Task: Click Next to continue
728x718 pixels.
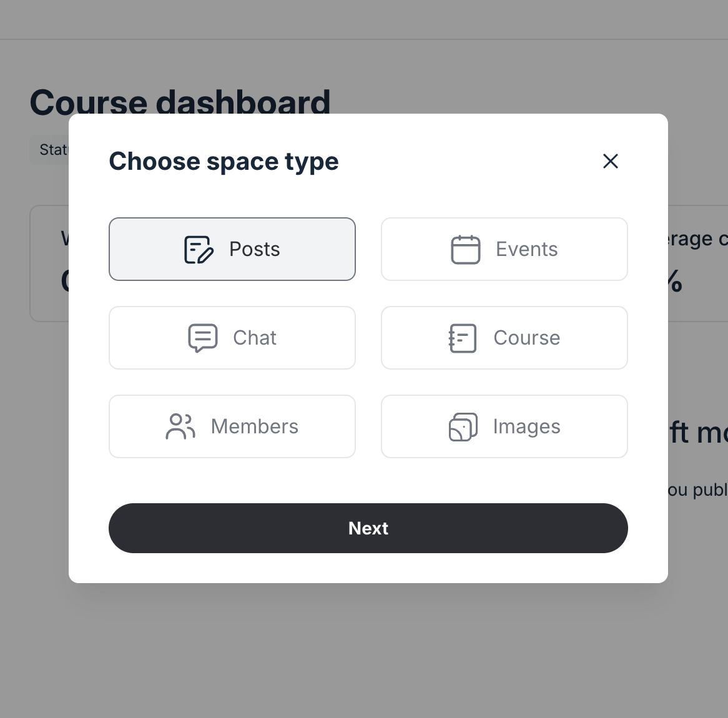Action: [368, 528]
